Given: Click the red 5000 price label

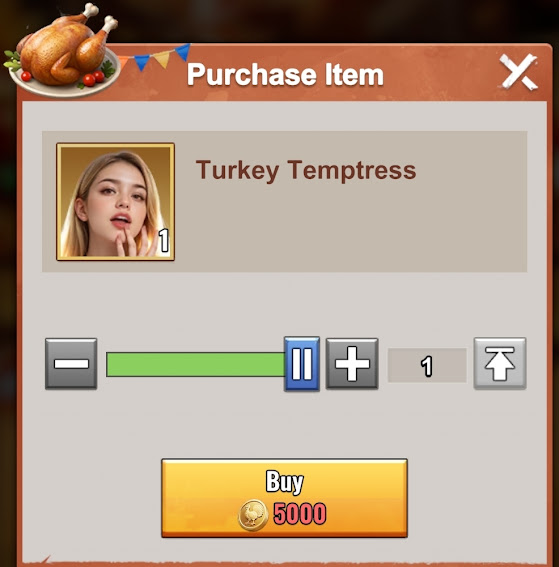Looking at the screenshot, I should point(300,513).
